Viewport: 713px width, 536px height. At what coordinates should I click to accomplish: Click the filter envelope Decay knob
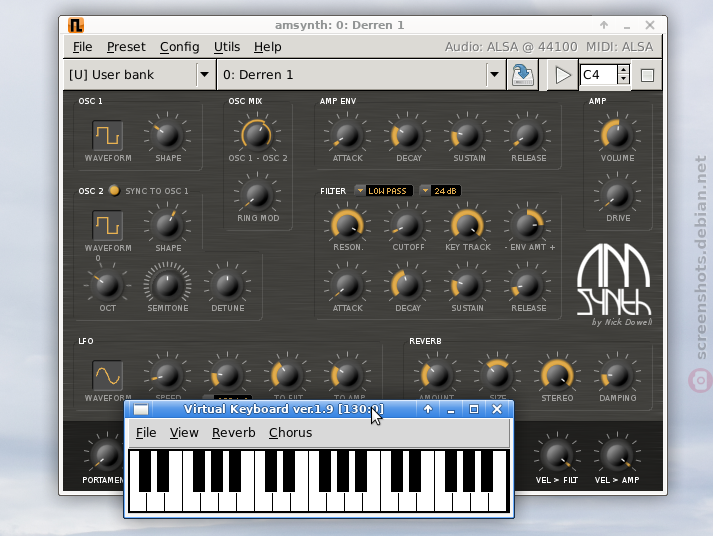pos(407,285)
